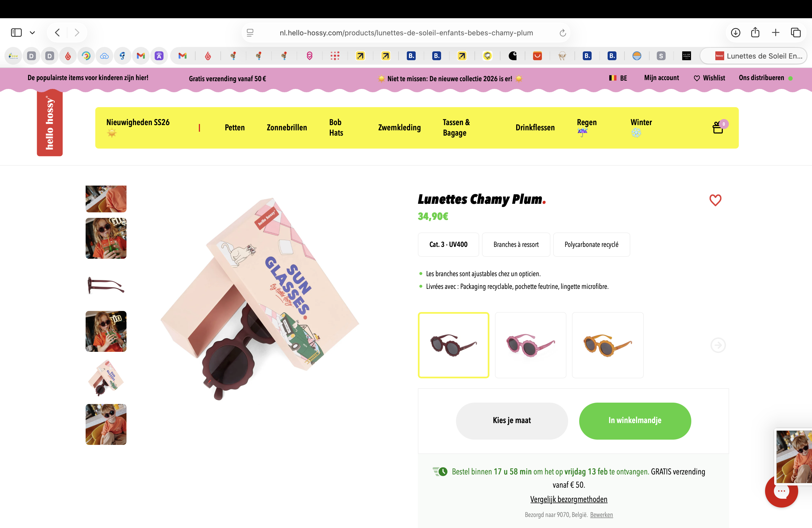This screenshot has height=528, width=812.
Task: Click Safari downloads icon
Action: (x=735, y=33)
